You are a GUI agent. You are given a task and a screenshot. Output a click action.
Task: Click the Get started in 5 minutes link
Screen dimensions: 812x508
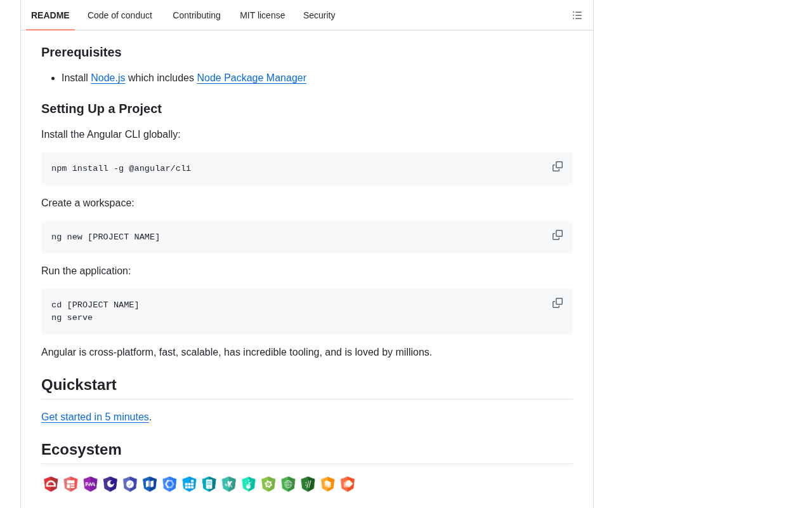click(x=95, y=417)
